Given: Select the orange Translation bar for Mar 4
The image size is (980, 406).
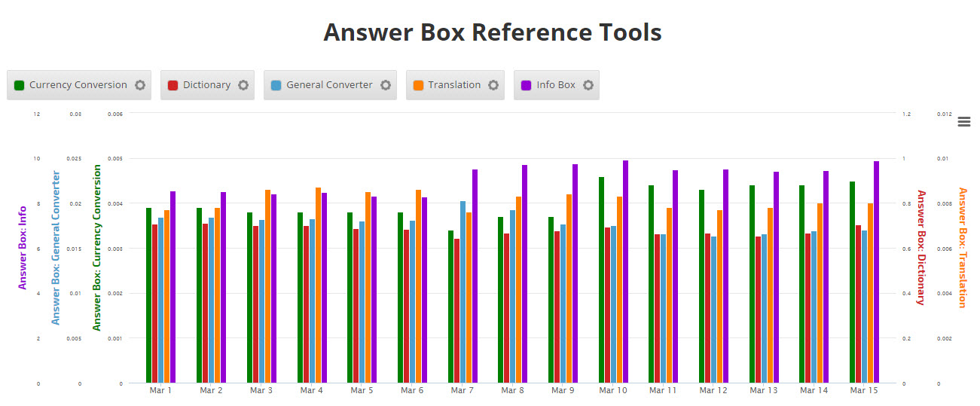Looking at the screenshot, I should coord(318,285).
